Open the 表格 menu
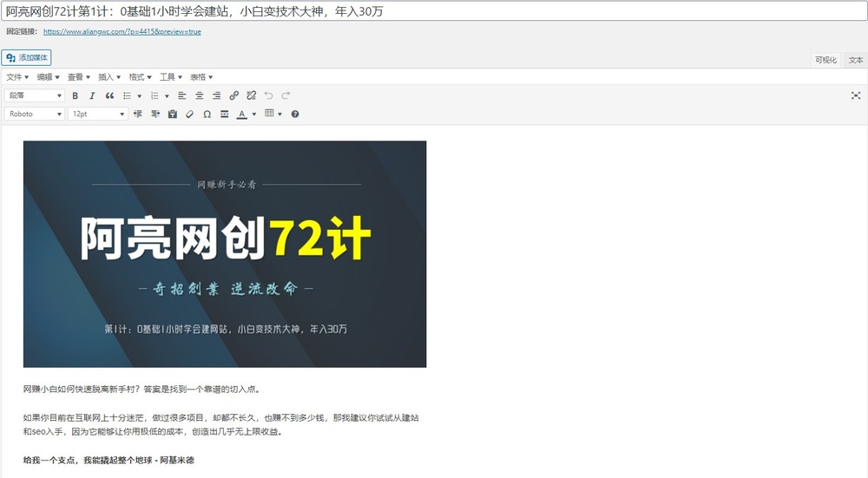This screenshot has height=478, width=868. click(x=201, y=77)
